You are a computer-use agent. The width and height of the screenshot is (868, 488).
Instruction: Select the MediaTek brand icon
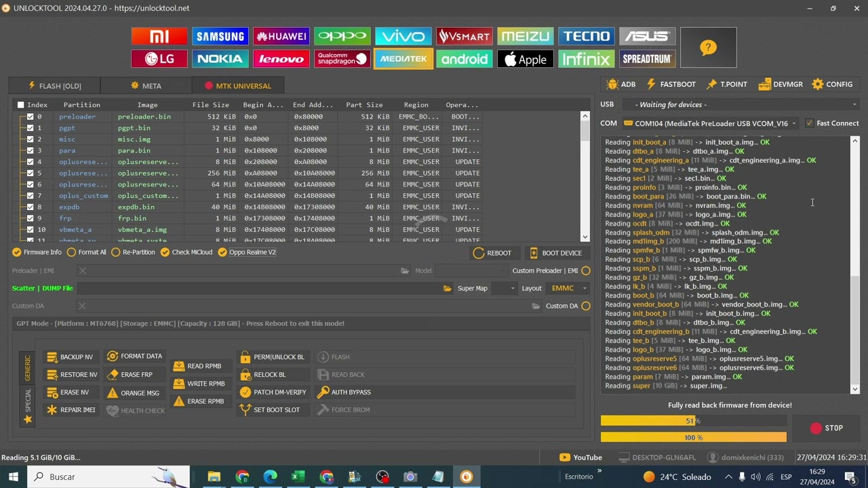pos(403,59)
